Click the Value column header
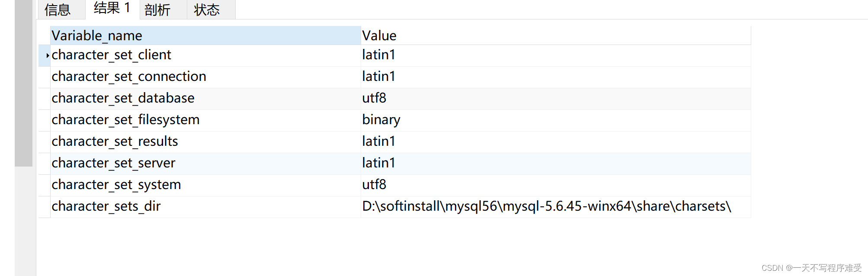The image size is (868, 276). tap(556, 35)
